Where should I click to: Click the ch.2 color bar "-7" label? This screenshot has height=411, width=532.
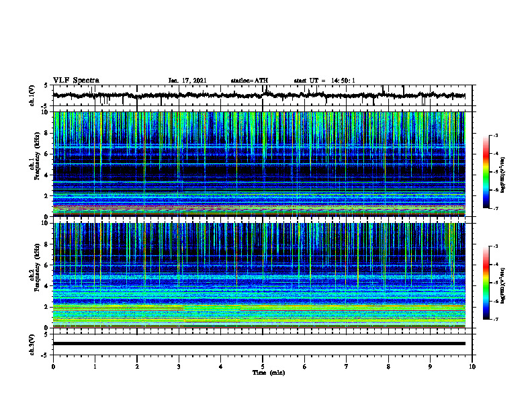tap(496, 319)
